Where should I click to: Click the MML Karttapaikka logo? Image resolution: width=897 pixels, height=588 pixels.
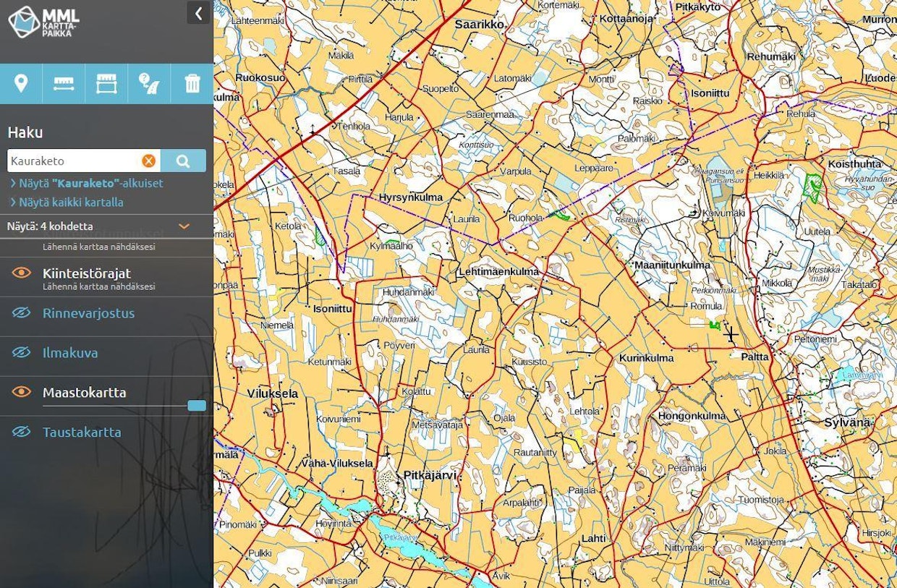point(43,22)
